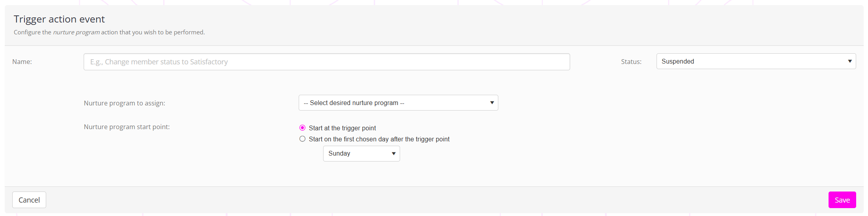868x216 pixels.
Task: Click the arrow icon on the Sunday dropdown
Action: tap(393, 154)
